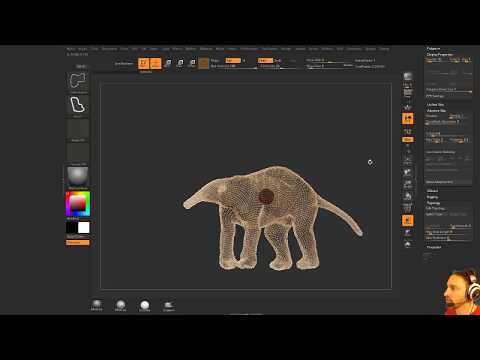Open the empty alpha slot
The image size is (480, 360).
(78, 129)
